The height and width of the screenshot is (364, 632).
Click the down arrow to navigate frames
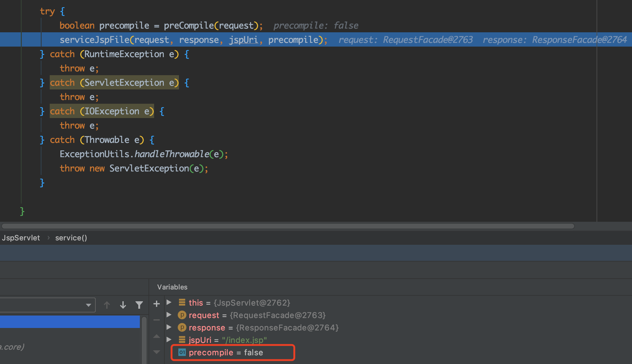click(123, 305)
